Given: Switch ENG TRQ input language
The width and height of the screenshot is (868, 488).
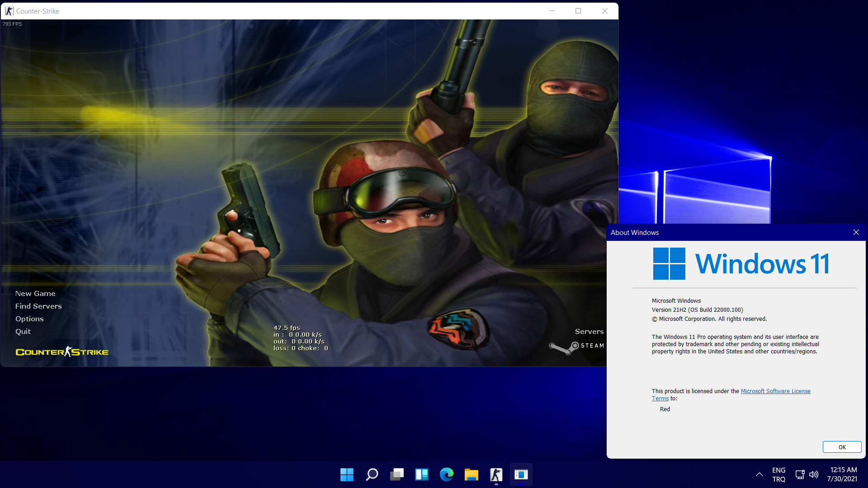Looking at the screenshot, I should click(778, 474).
